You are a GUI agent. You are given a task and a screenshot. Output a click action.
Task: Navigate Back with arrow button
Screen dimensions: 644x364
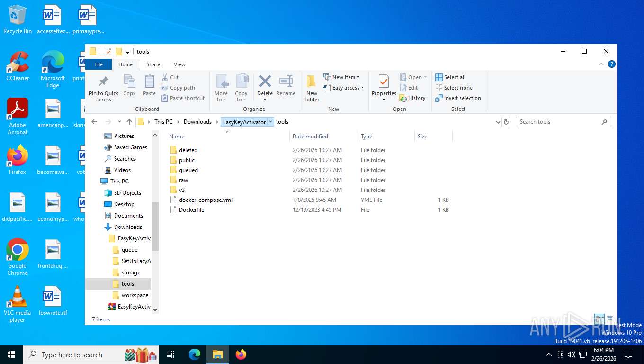pyautogui.click(x=94, y=122)
